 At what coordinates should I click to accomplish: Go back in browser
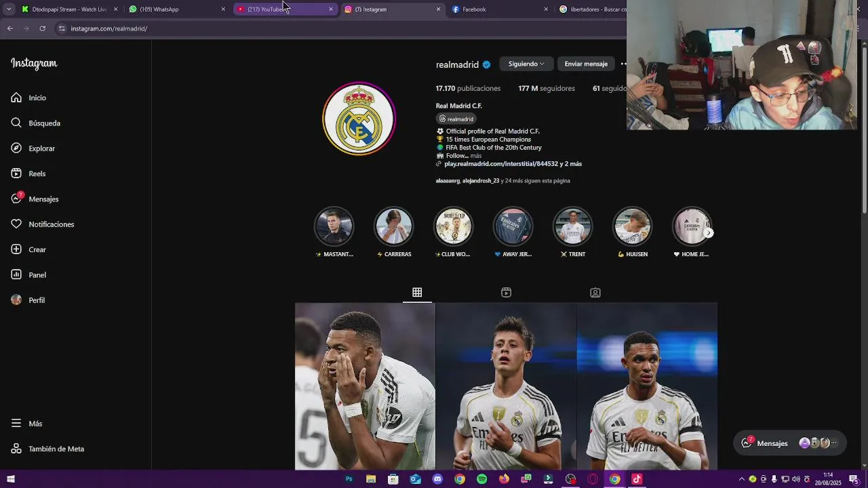9,28
